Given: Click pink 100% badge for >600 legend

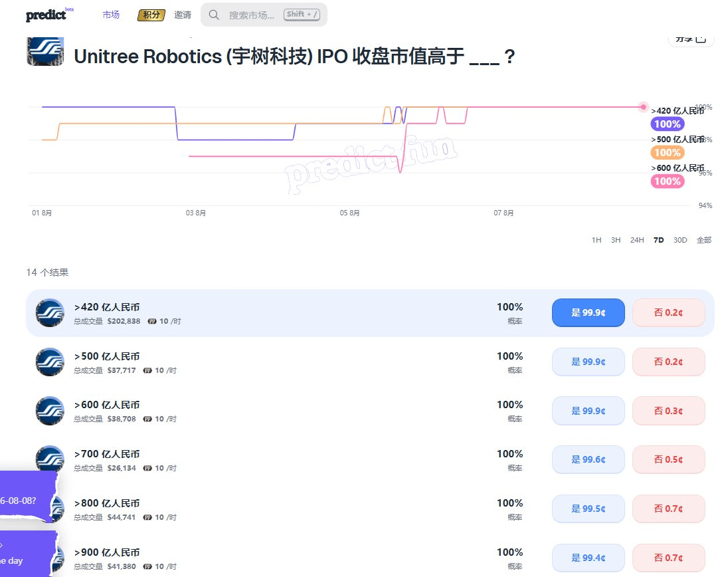Looking at the screenshot, I should pos(668,181).
